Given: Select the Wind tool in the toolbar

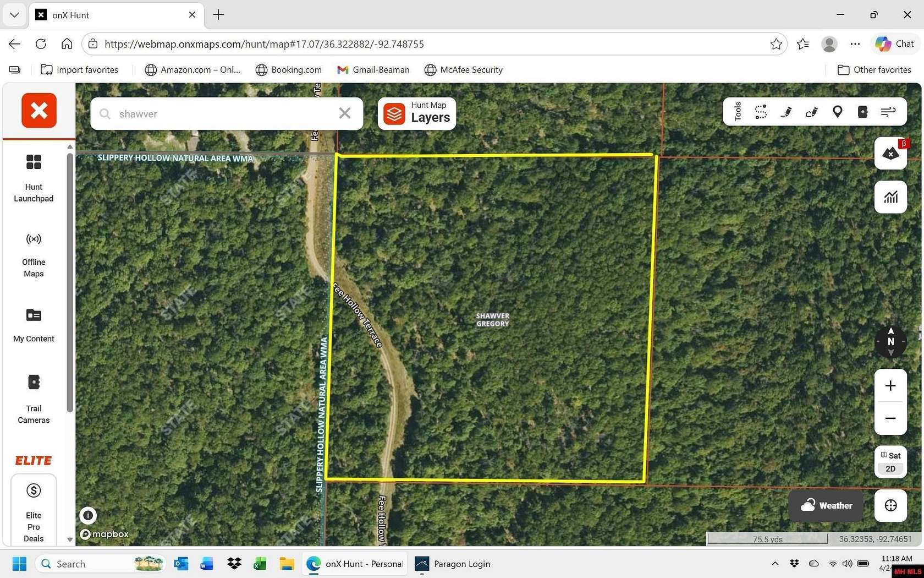Looking at the screenshot, I should [x=888, y=112].
